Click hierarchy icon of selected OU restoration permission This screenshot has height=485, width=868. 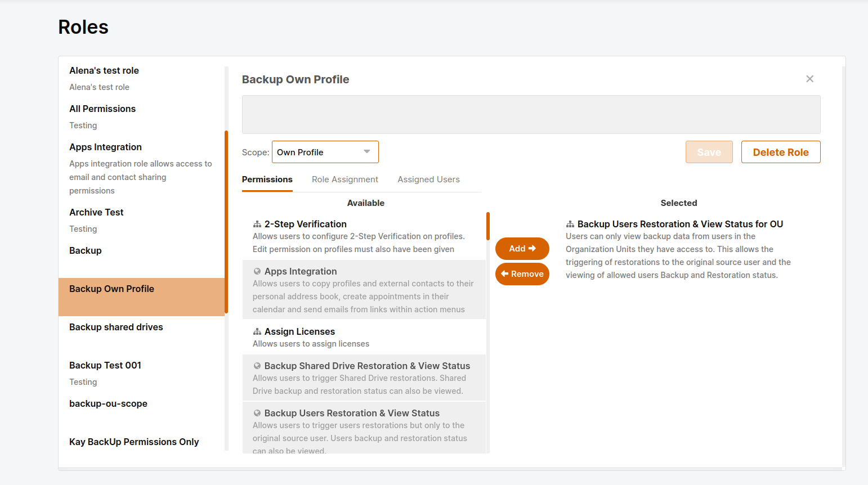(570, 224)
